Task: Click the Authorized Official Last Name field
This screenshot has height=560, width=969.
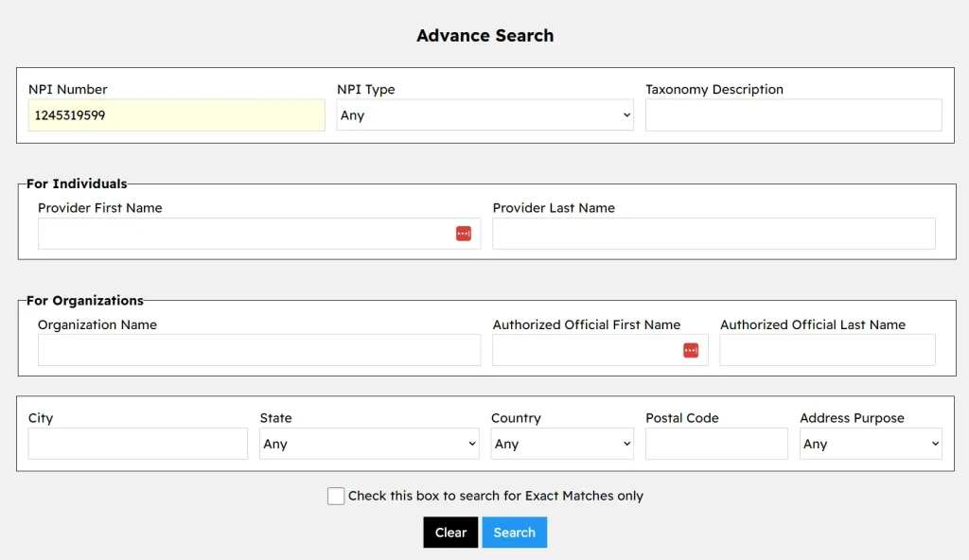Action: (827, 349)
